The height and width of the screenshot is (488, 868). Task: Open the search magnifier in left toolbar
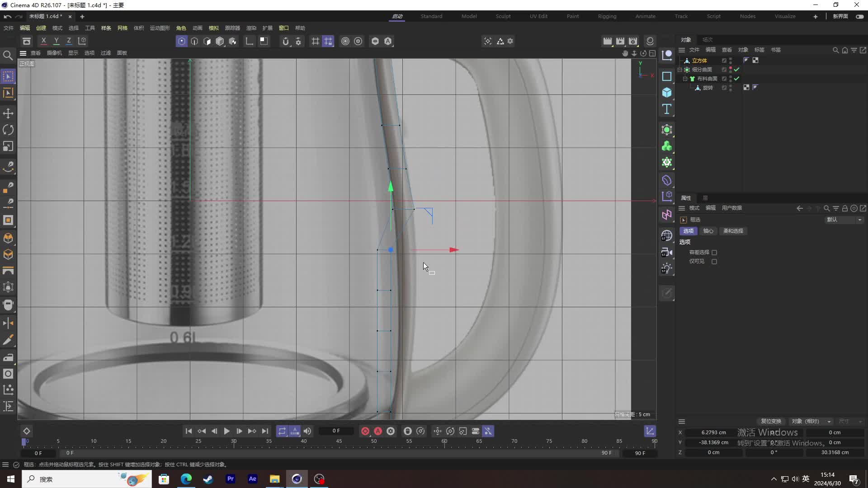(8, 56)
